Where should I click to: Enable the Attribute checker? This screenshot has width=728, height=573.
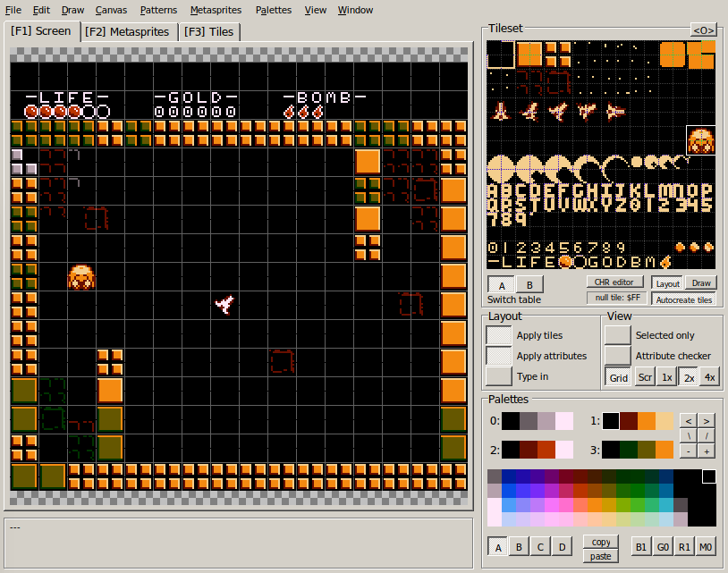pos(617,356)
